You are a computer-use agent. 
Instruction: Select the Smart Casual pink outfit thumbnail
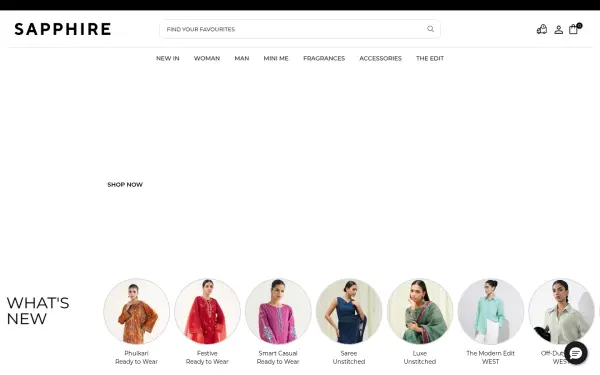pyautogui.click(x=278, y=311)
